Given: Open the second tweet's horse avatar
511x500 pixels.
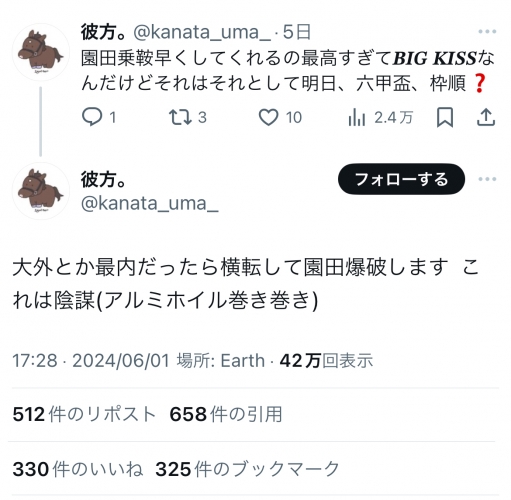Looking at the screenshot, I should [x=41, y=191].
